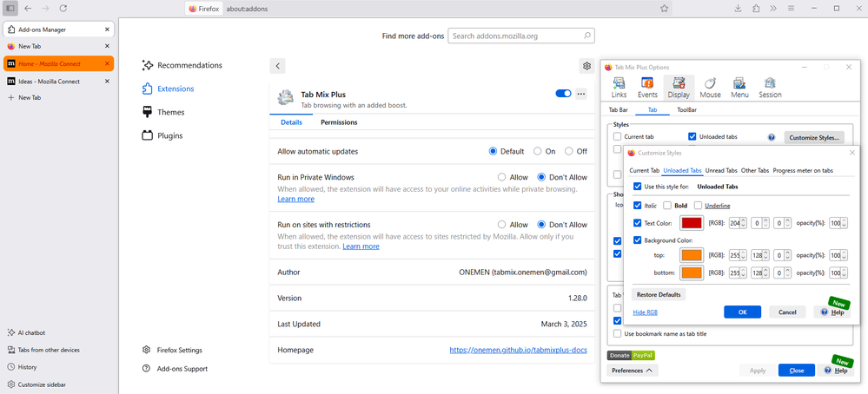
Task: Bookmark this page with the star icon
Action: (665, 9)
